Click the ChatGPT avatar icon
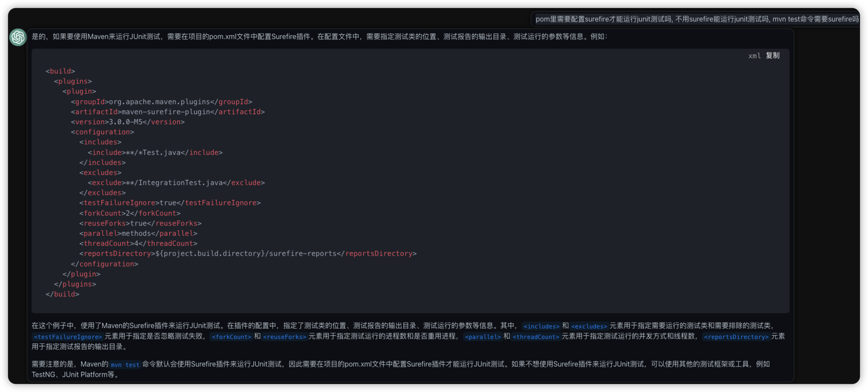This screenshot has width=868, height=392. (18, 37)
